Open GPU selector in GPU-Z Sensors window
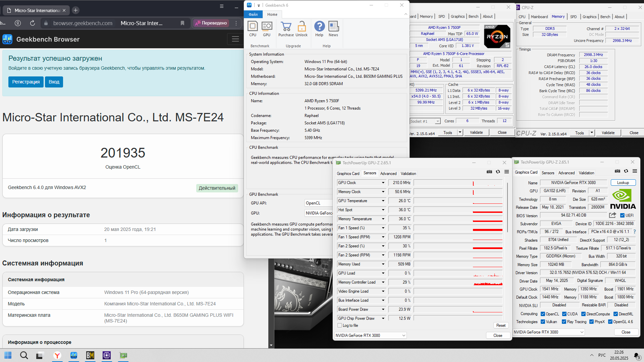Image resolution: width=644 pixels, height=362 pixels. click(x=371, y=336)
